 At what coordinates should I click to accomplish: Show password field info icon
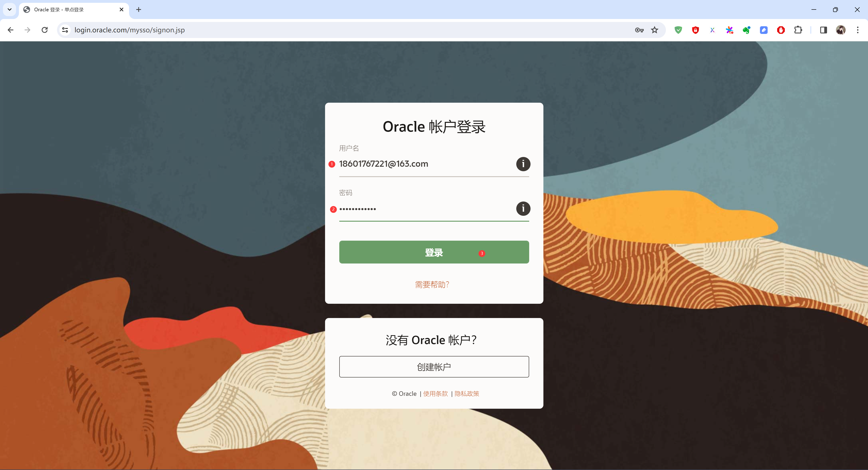pos(523,208)
